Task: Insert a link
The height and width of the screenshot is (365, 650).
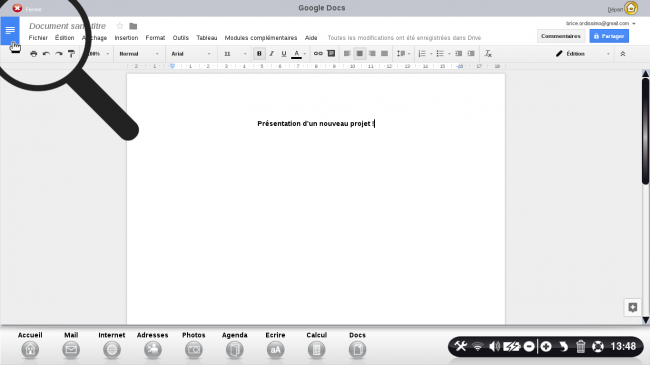Action: tap(318, 54)
